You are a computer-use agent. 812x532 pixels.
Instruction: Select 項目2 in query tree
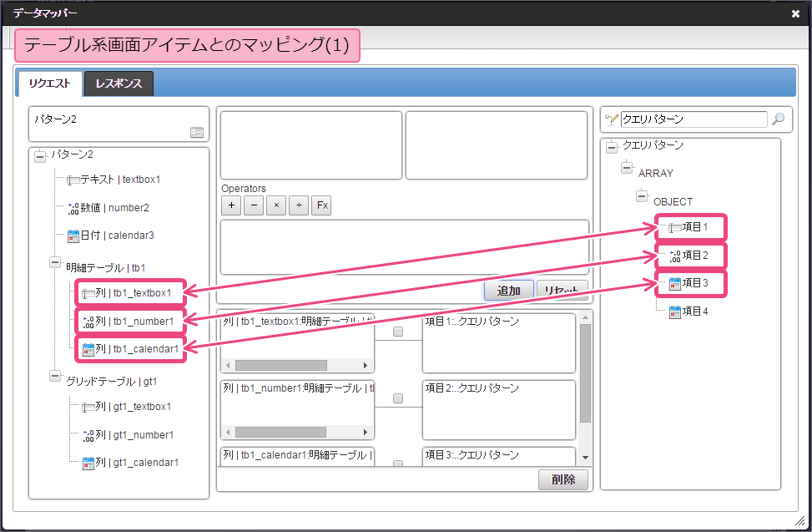pos(695,256)
